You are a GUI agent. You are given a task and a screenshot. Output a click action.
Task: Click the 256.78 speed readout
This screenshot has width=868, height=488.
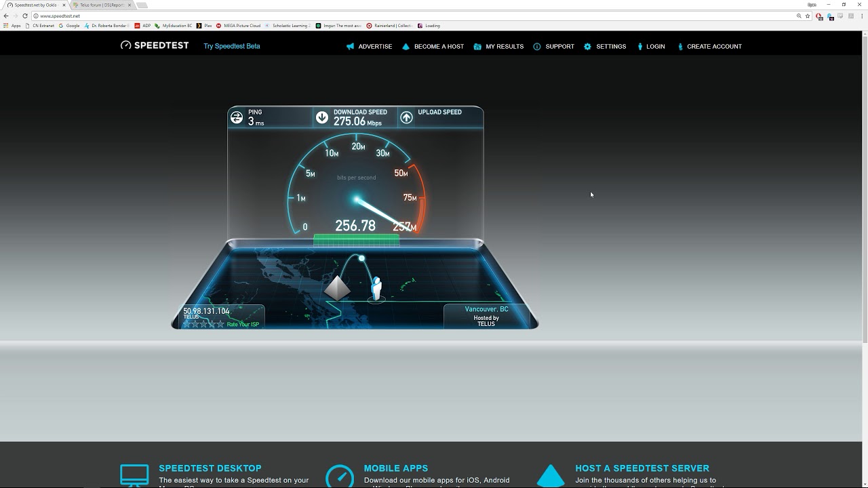355,226
